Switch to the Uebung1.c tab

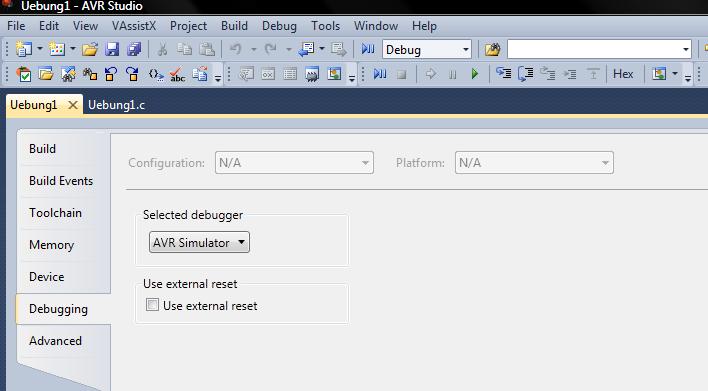point(116,105)
